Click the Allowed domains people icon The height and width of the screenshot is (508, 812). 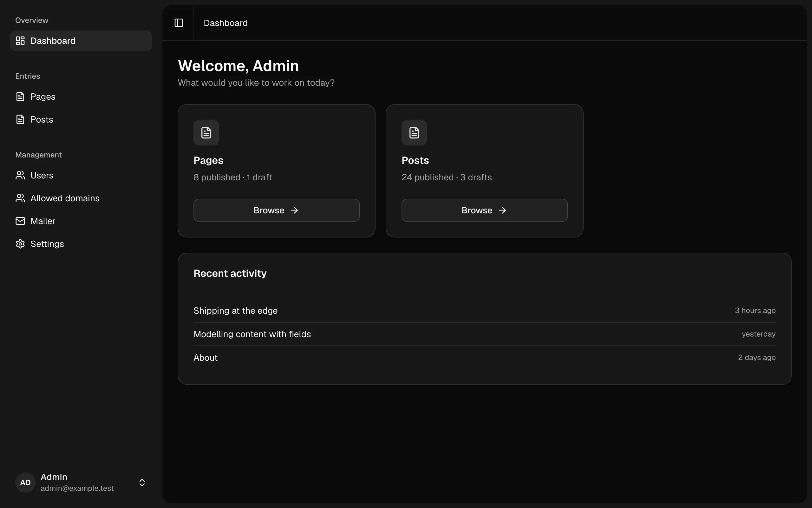(20, 198)
